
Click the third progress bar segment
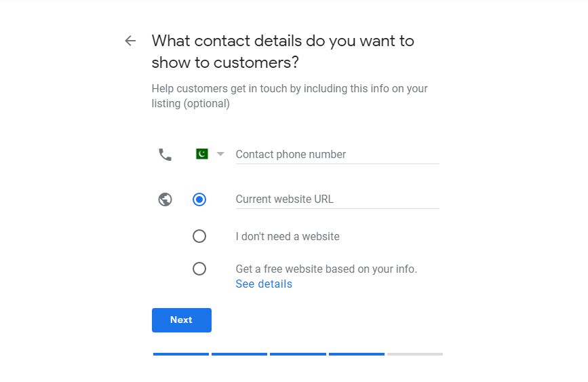pyautogui.click(x=298, y=354)
